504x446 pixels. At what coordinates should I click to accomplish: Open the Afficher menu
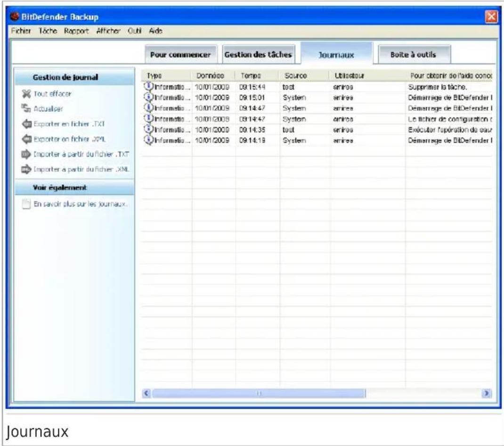[x=108, y=31]
